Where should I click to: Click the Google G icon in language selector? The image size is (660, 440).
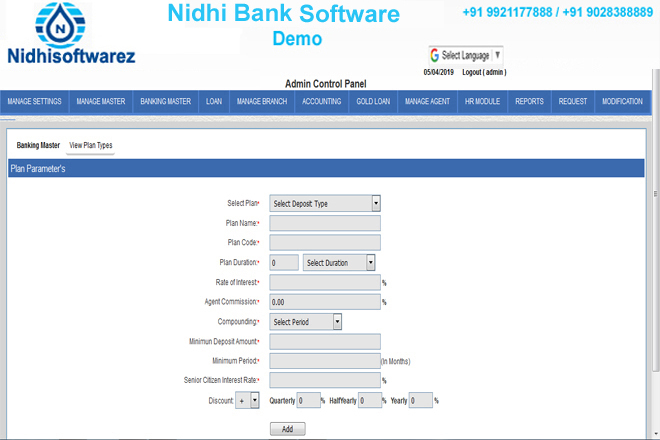tap(435, 55)
